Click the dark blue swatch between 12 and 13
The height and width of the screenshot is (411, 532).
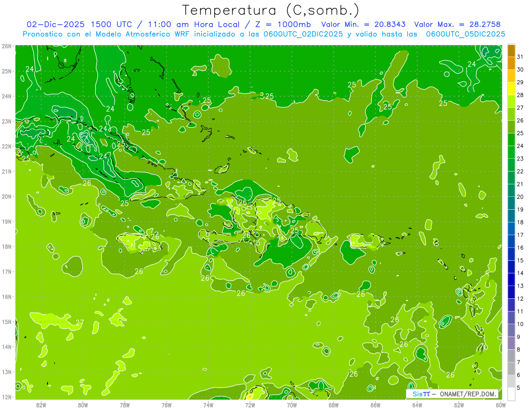tap(511, 292)
